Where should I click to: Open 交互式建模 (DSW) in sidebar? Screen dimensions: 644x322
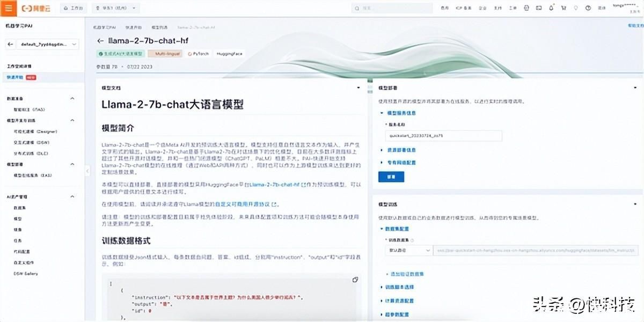point(32,142)
